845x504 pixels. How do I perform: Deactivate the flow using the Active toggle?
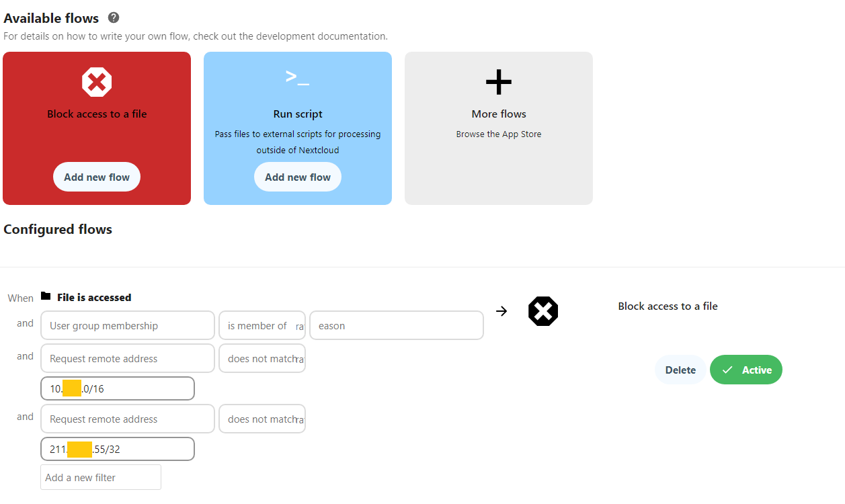pos(746,370)
